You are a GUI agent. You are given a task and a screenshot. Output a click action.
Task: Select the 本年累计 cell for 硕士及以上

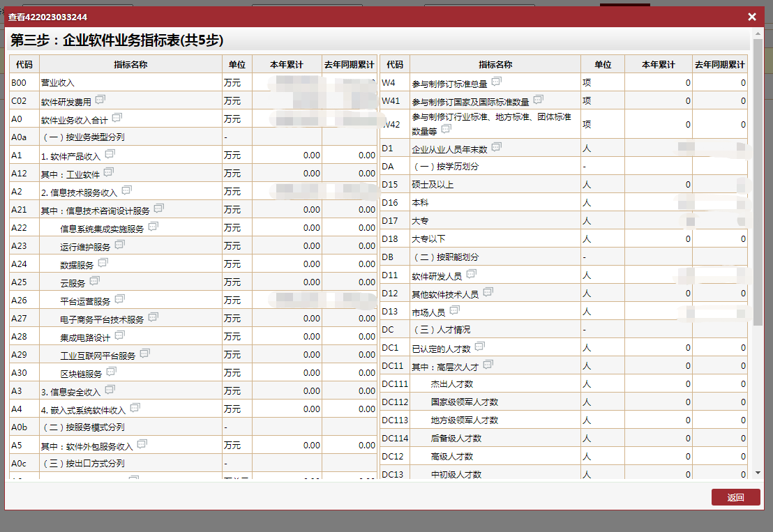click(x=658, y=184)
